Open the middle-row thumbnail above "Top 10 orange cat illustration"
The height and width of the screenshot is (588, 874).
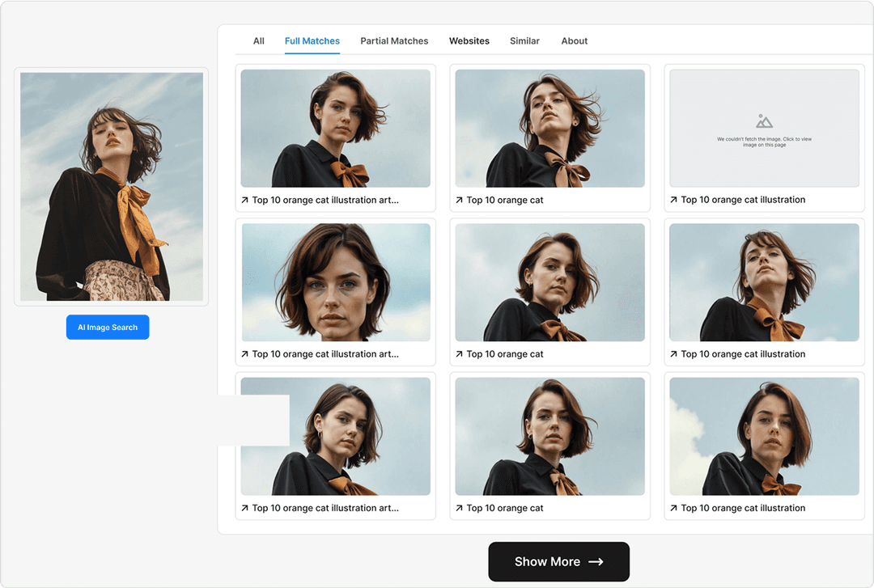pyautogui.click(x=764, y=282)
